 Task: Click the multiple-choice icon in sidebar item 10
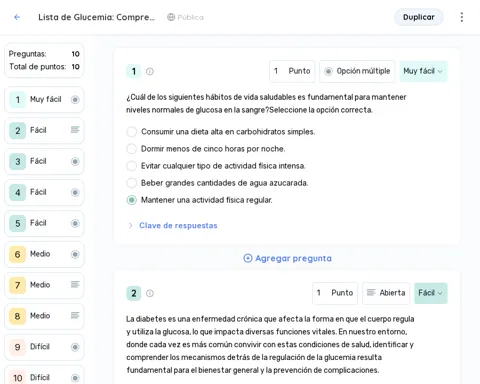[75, 378]
